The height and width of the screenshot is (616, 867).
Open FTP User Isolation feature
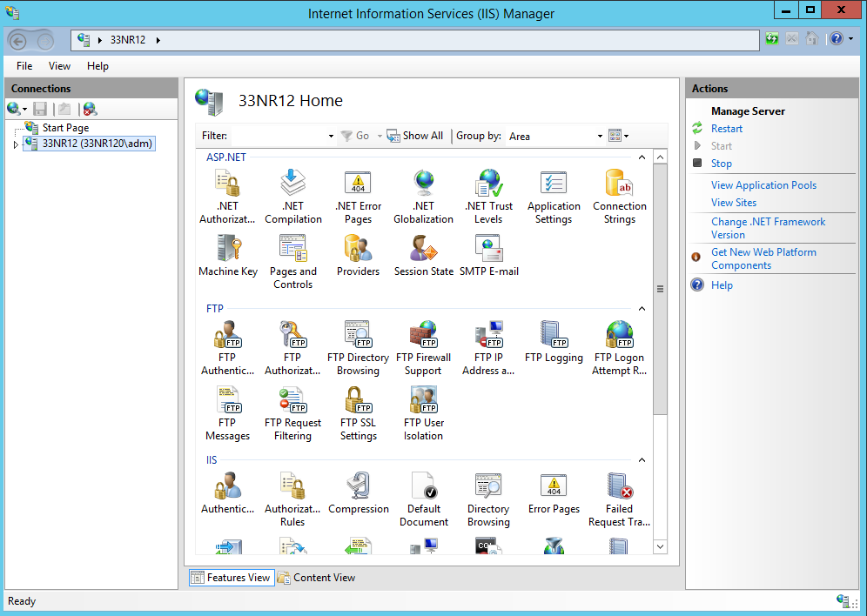(x=424, y=413)
